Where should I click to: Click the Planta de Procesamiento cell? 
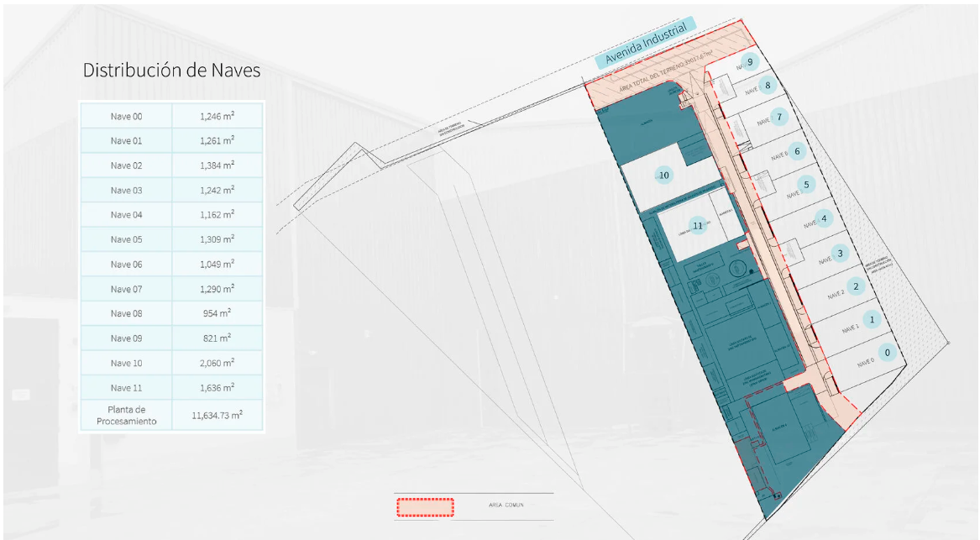[126, 416]
